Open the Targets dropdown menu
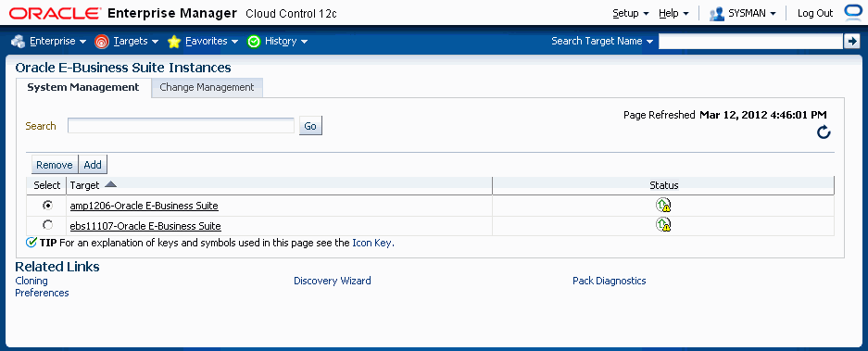 [136, 41]
